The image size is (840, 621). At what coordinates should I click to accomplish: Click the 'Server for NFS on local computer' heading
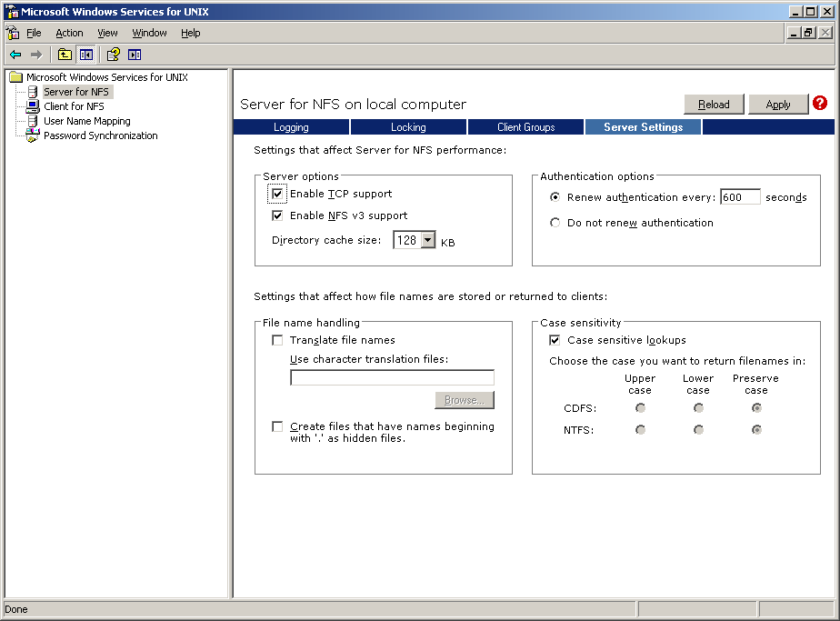pos(353,104)
